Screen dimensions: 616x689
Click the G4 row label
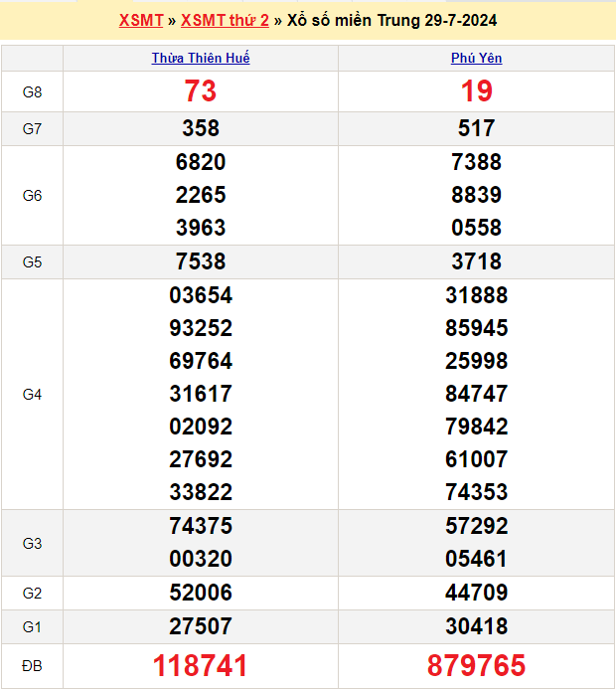[32, 395]
